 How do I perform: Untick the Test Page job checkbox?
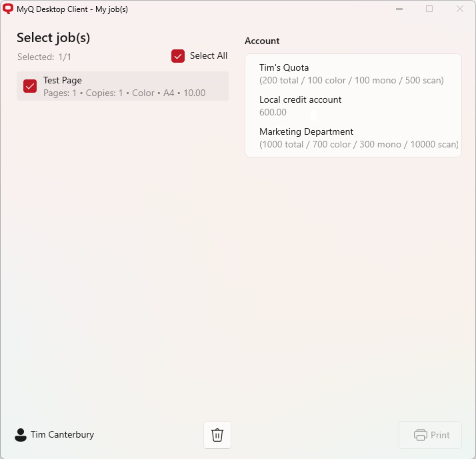click(x=30, y=86)
